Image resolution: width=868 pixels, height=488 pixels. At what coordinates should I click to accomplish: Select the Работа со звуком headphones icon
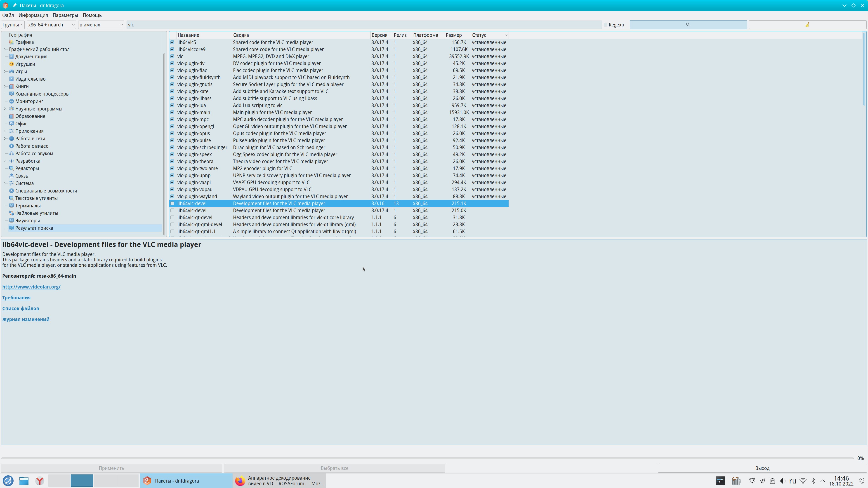point(12,154)
